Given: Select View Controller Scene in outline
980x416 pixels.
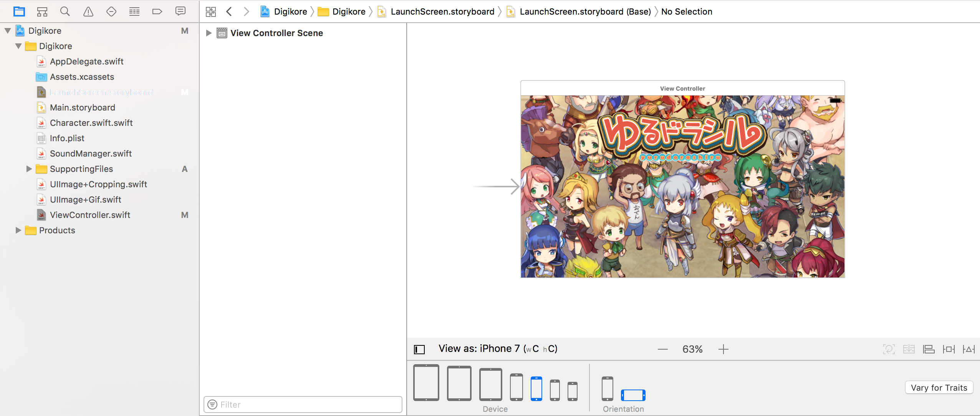Looking at the screenshot, I should [x=276, y=33].
